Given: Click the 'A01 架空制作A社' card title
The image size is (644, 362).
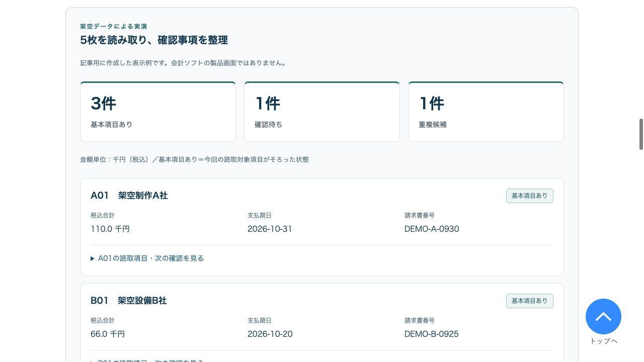Looking at the screenshot, I should tap(129, 196).
